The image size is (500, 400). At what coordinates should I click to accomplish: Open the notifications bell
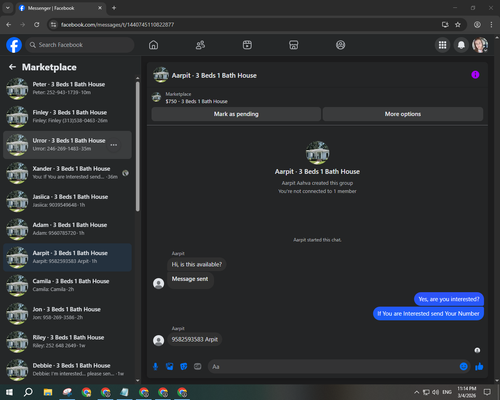tap(461, 45)
